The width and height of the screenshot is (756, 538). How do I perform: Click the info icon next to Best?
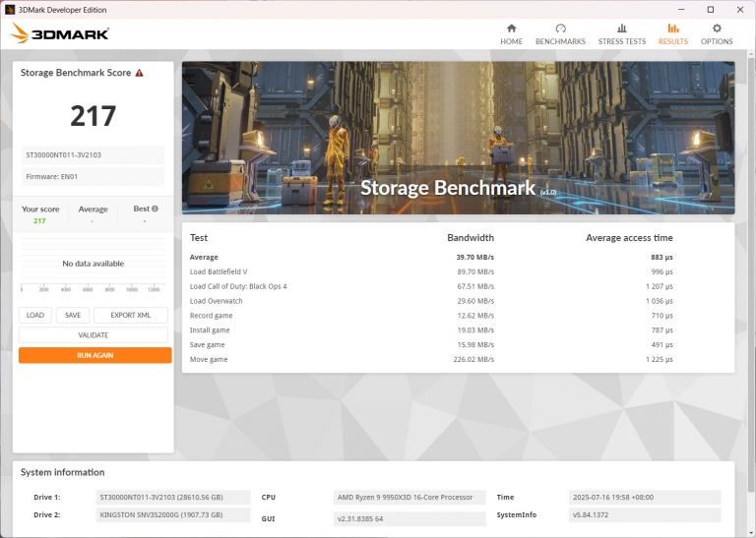pyautogui.click(x=155, y=209)
